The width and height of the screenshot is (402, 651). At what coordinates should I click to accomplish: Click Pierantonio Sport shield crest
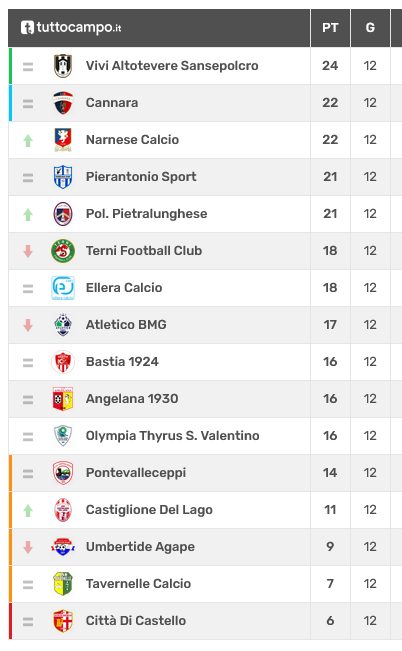click(x=63, y=177)
